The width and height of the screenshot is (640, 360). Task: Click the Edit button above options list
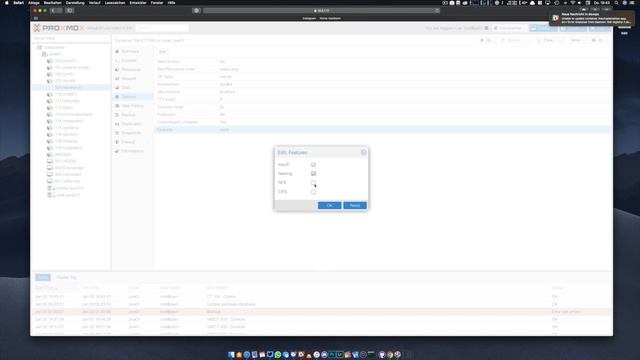tap(162, 51)
